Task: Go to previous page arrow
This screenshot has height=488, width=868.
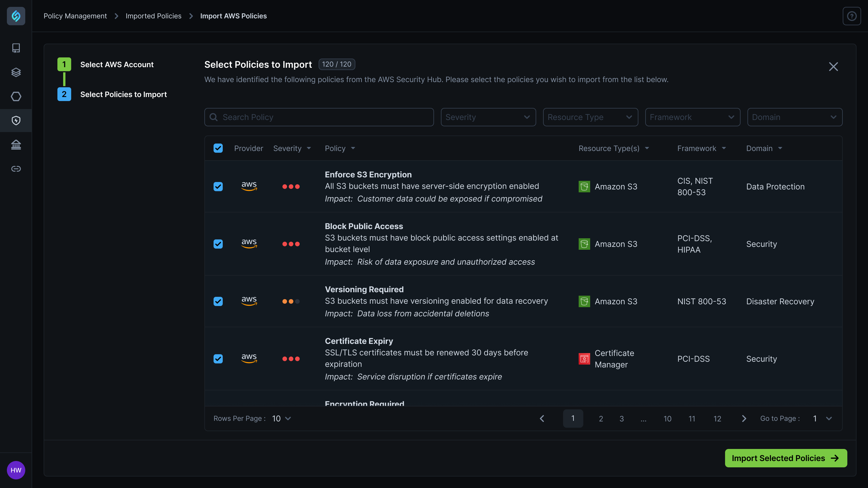Action: coord(542,418)
